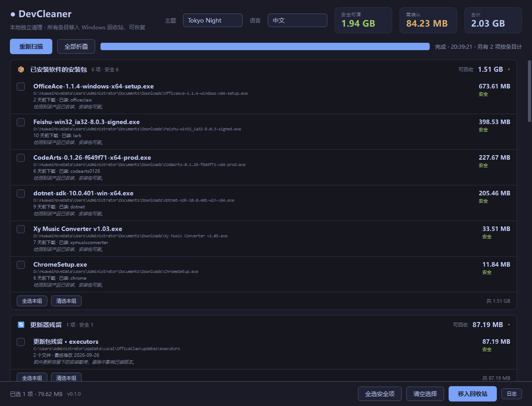Click the 更新包残留 • executors entry title

[66, 341]
